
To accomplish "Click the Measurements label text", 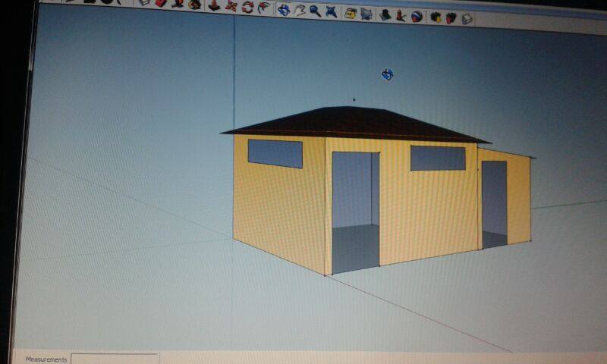I will (46, 359).
